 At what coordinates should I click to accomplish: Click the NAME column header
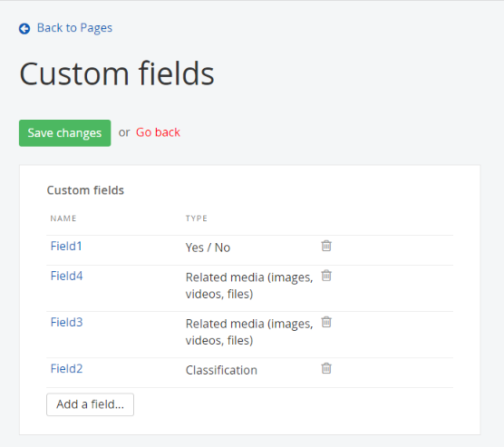pos(63,219)
